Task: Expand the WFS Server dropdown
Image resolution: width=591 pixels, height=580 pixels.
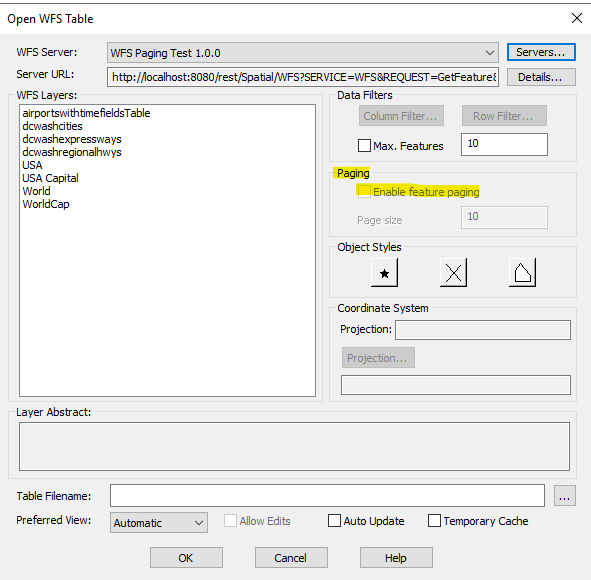Action: click(303, 52)
